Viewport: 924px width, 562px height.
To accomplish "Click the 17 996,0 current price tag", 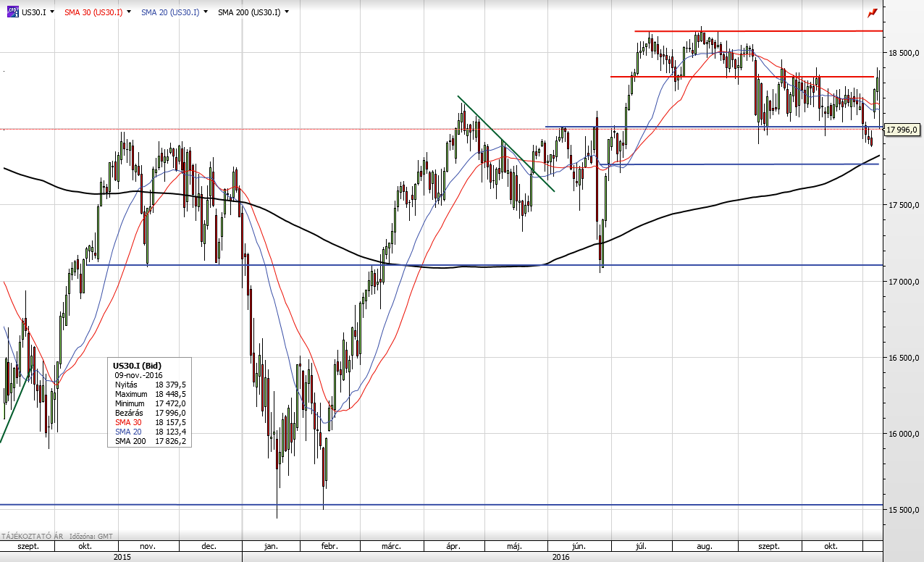I will click(x=902, y=130).
